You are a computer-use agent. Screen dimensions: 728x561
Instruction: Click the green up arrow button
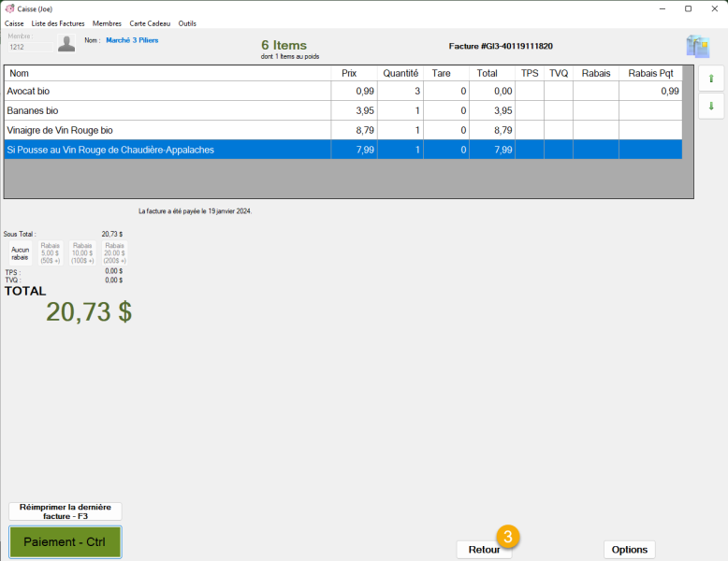(711, 79)
